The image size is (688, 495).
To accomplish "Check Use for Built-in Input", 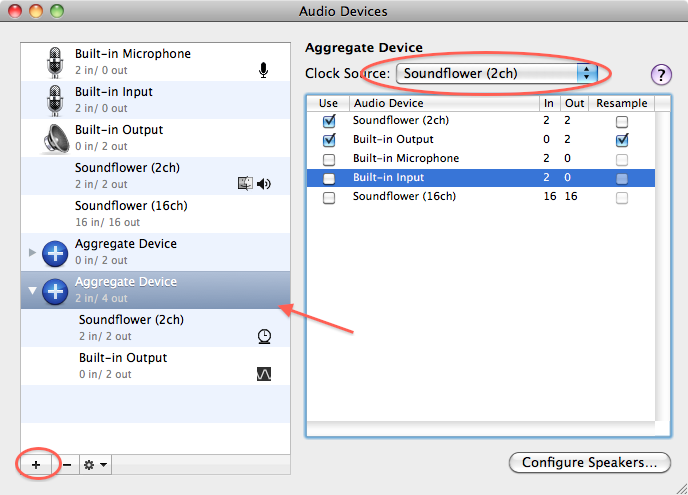I will click(329, 179).
